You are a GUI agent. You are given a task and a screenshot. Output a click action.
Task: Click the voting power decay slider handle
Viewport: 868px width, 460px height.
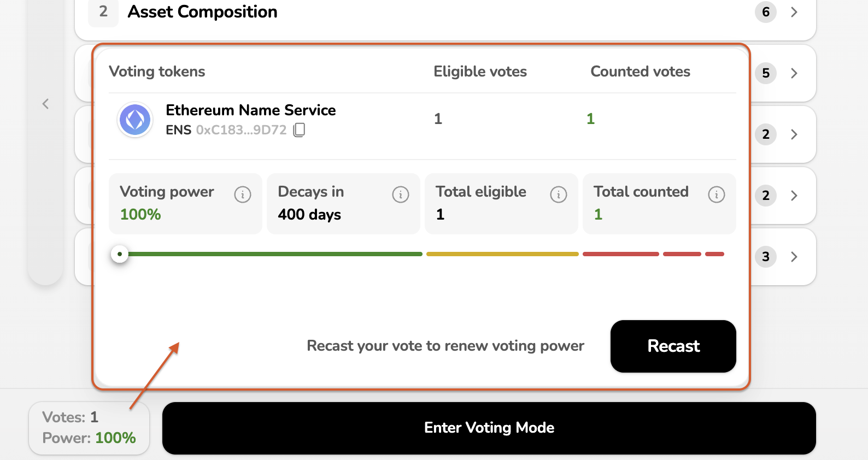(120, 254)
